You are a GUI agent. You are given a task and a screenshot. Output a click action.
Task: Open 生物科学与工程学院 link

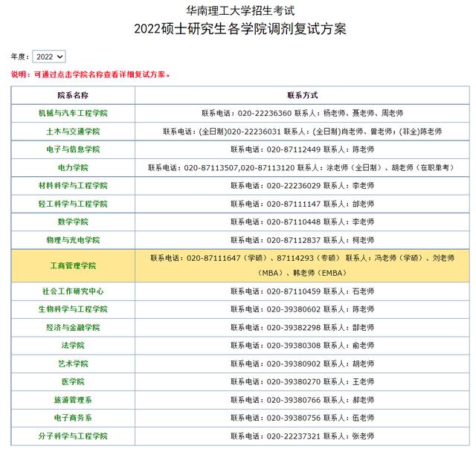(x=73, y=309)
